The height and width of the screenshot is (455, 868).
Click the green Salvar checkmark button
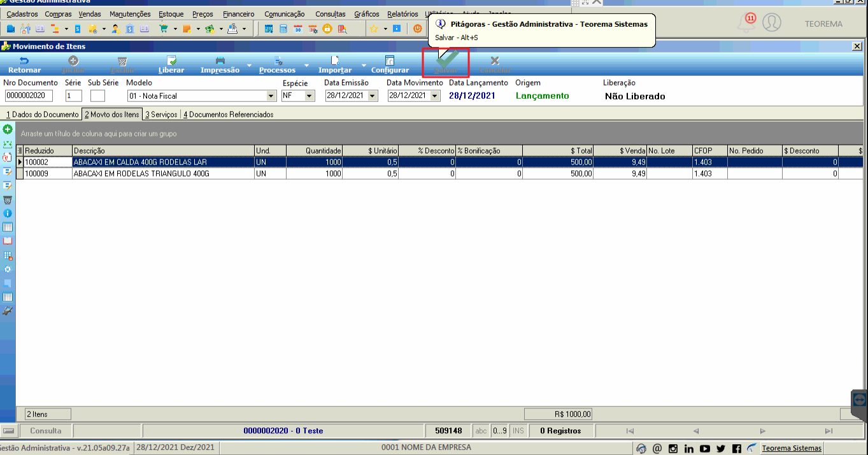[446, 62]
